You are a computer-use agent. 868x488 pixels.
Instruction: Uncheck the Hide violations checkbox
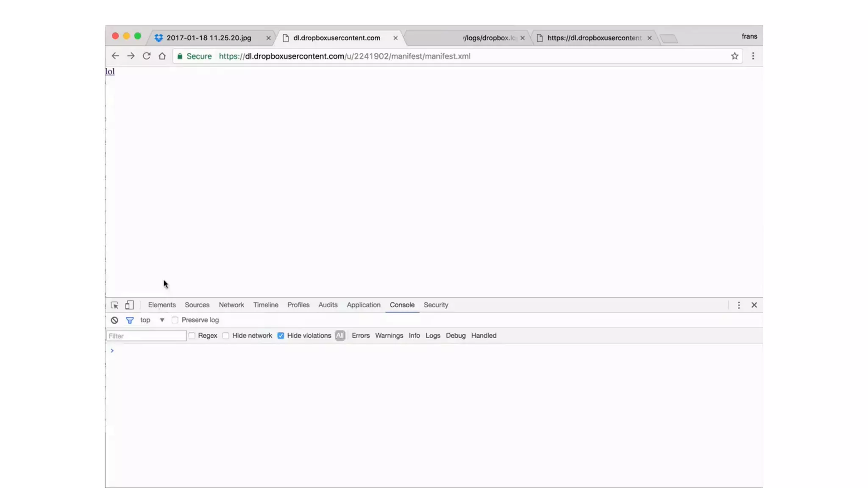tap(281, 335)
